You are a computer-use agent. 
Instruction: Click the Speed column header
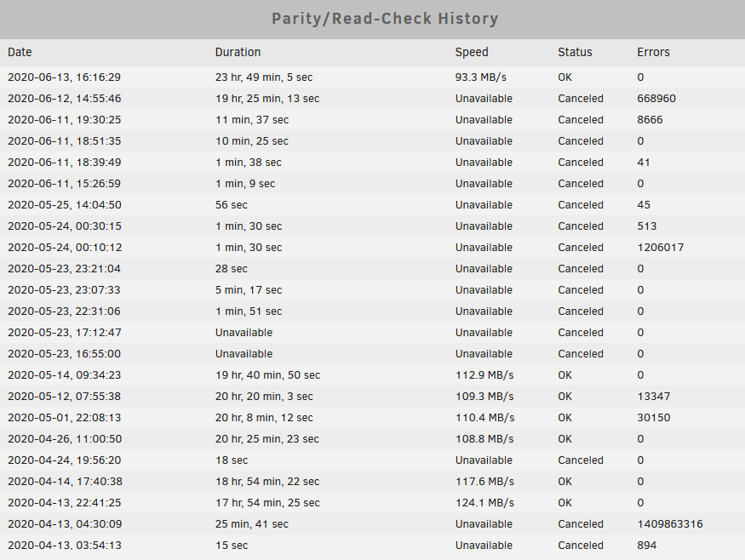pyautogui.click(x=472, y=52)
